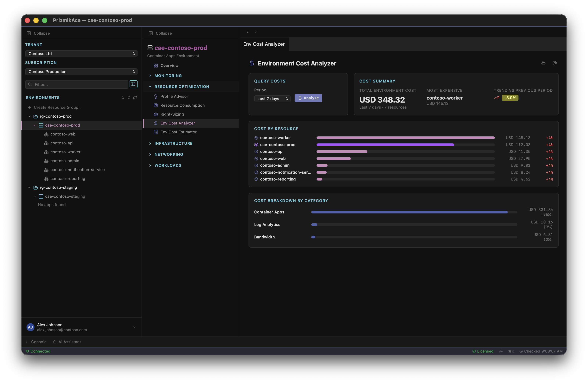The height and width of the screenshot is (383, 588).
Task: Click the AJ user avatar
Action: pos(30,327)
